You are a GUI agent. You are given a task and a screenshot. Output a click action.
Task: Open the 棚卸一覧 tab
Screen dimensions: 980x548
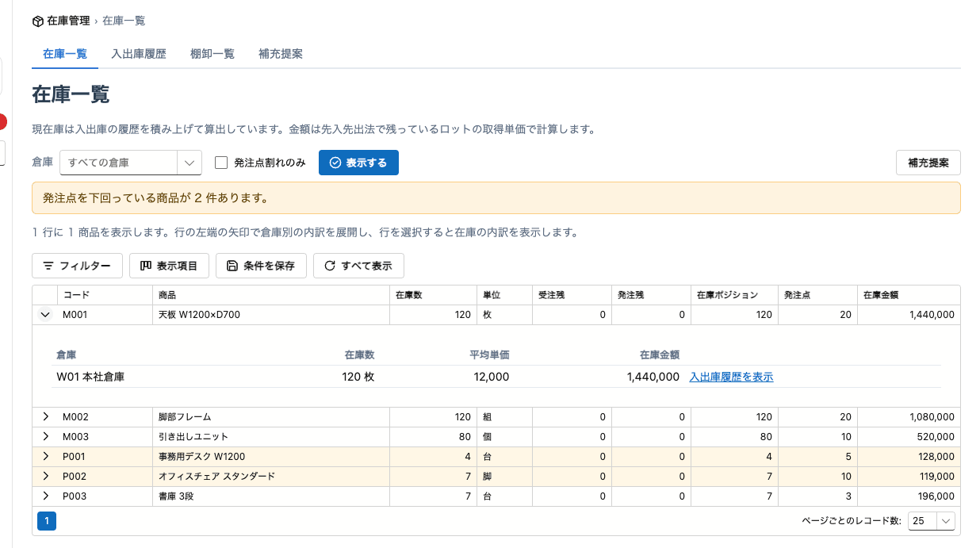point(212,54)
